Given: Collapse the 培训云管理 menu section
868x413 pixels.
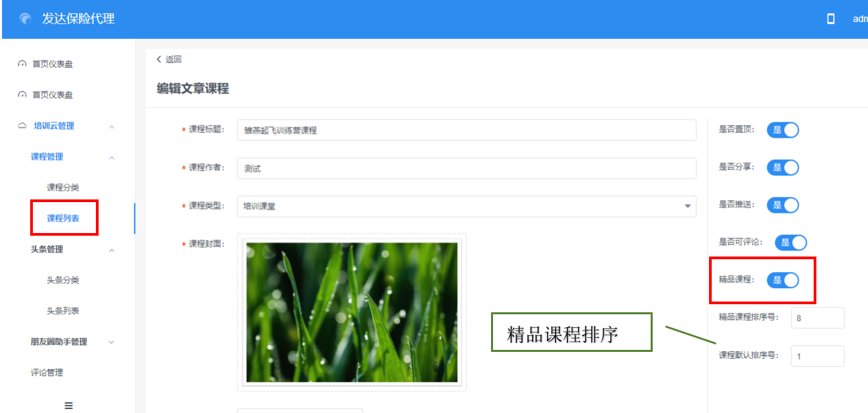Looking at the screenshot, I should pyautogui.click(x=111, y=126).
